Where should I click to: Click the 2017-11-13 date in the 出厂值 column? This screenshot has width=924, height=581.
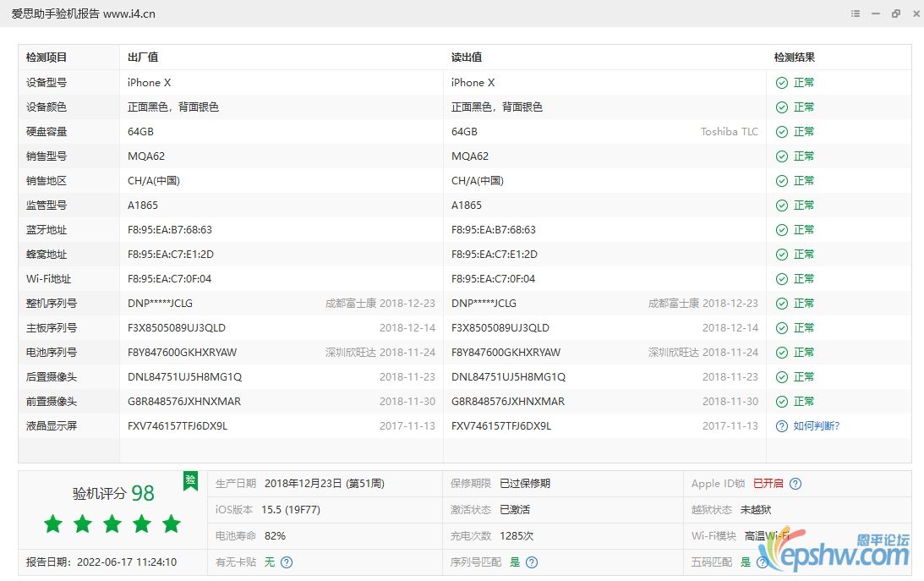coord(407,426)
